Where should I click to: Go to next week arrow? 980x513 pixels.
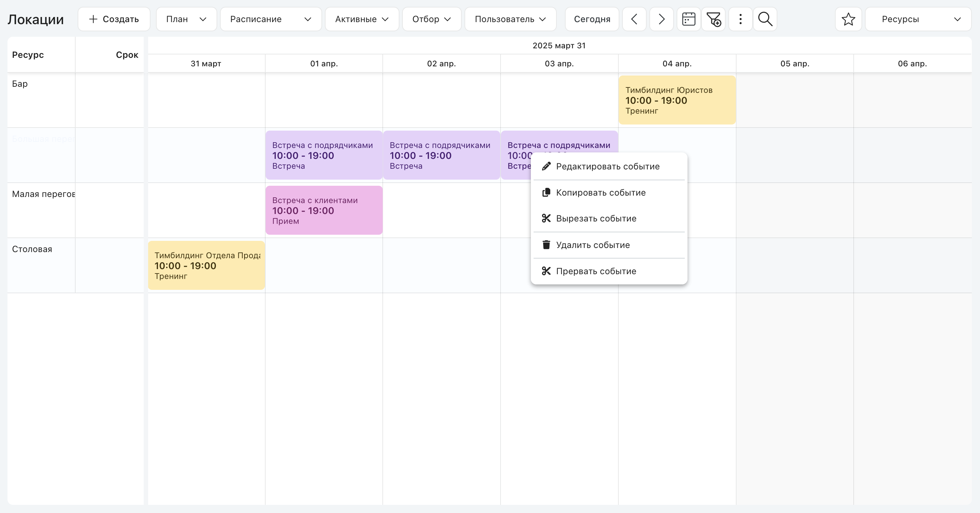662,19
